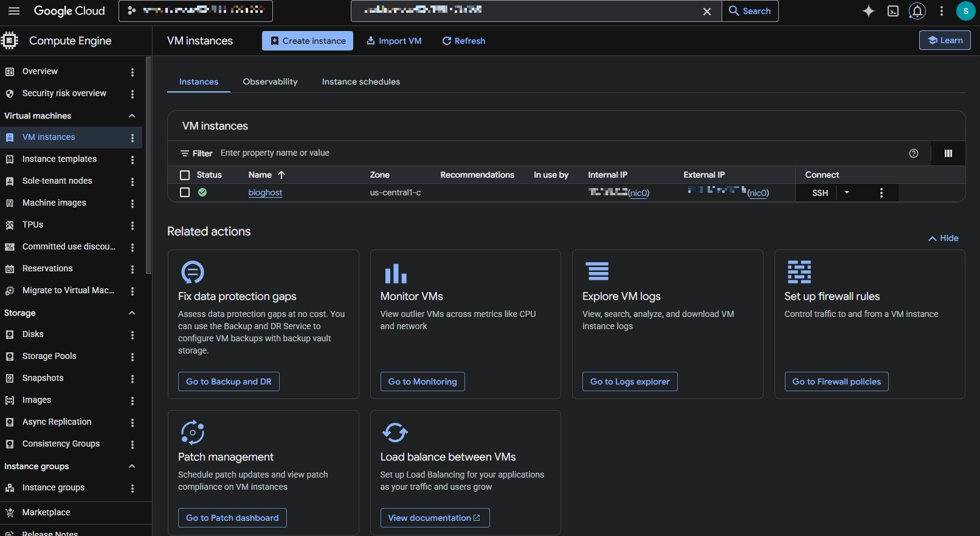Select the bloghost instance checkbox
The image size is (980, 536).
[185, 192]
